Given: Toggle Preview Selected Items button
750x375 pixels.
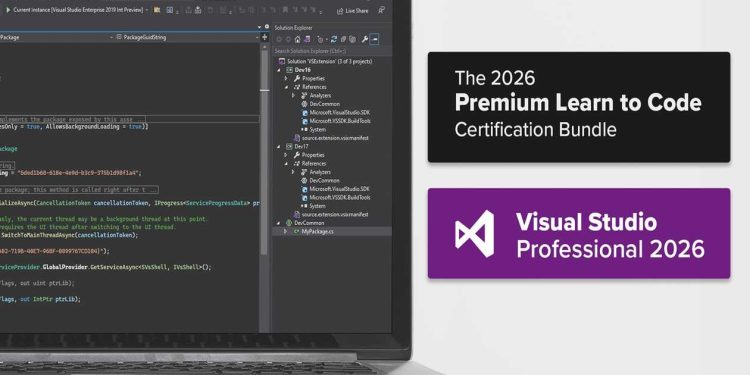Looking at the screenshot, I should coord(375,39).
